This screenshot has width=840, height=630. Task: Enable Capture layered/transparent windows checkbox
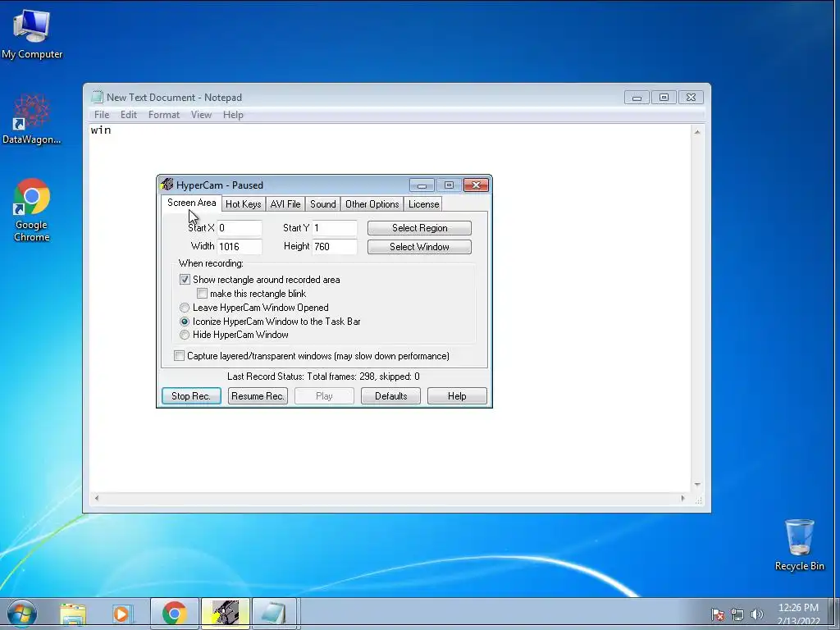(x=180, y=356)
